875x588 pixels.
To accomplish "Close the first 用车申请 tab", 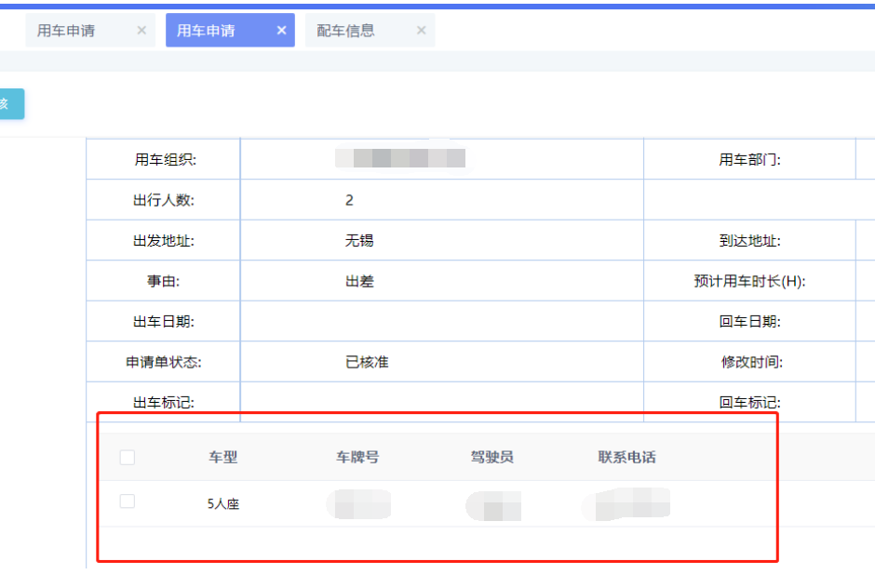I will [x=141, y=30].
